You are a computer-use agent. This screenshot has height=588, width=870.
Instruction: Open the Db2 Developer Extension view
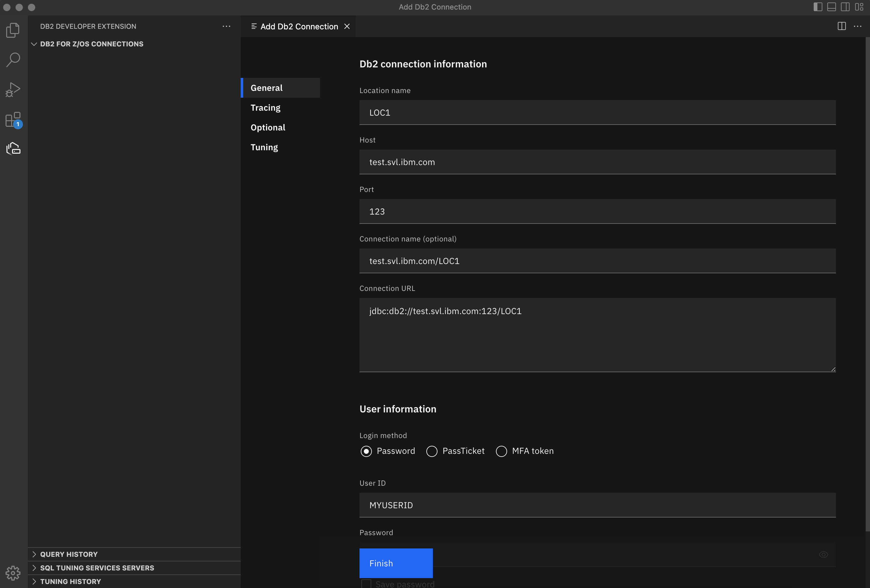13,148
